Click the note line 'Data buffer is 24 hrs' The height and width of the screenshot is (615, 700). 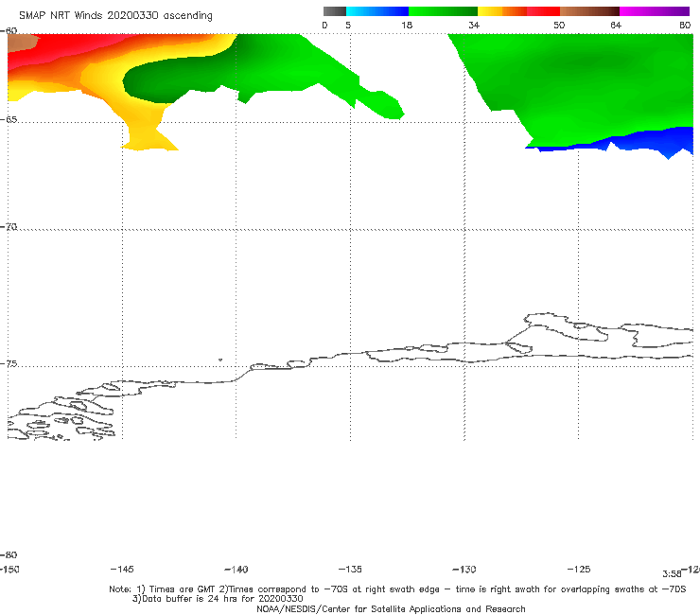point(218,599)
